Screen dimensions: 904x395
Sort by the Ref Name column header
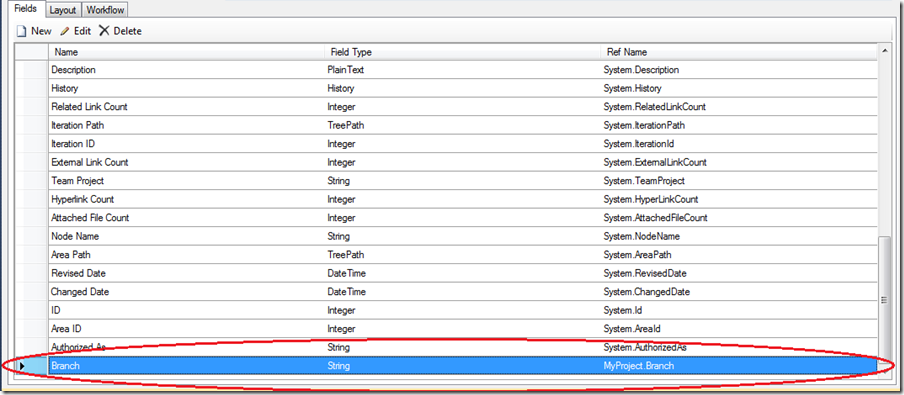(x=739, y=52)
